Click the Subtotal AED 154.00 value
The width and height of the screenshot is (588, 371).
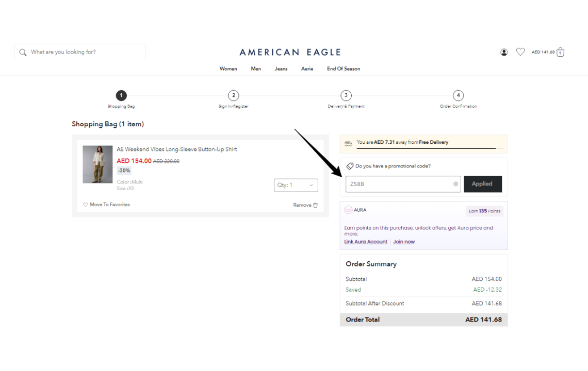tap(486, 279)
